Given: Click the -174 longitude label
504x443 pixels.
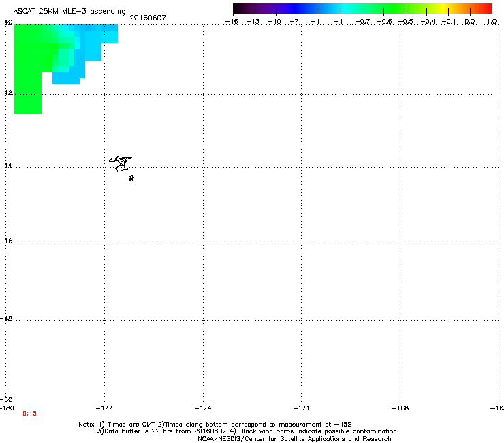Looking at the screenshot, I should pyautogui.click(x=203, y=408).
